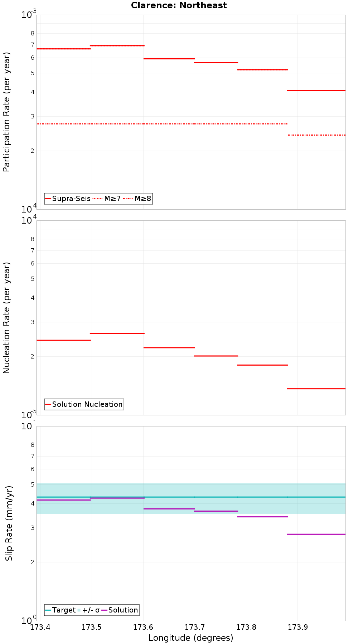Viewport: 358px width, 644px height.
Task: Click the M≥8 legend entry
Action: click(x=137, y=199)
